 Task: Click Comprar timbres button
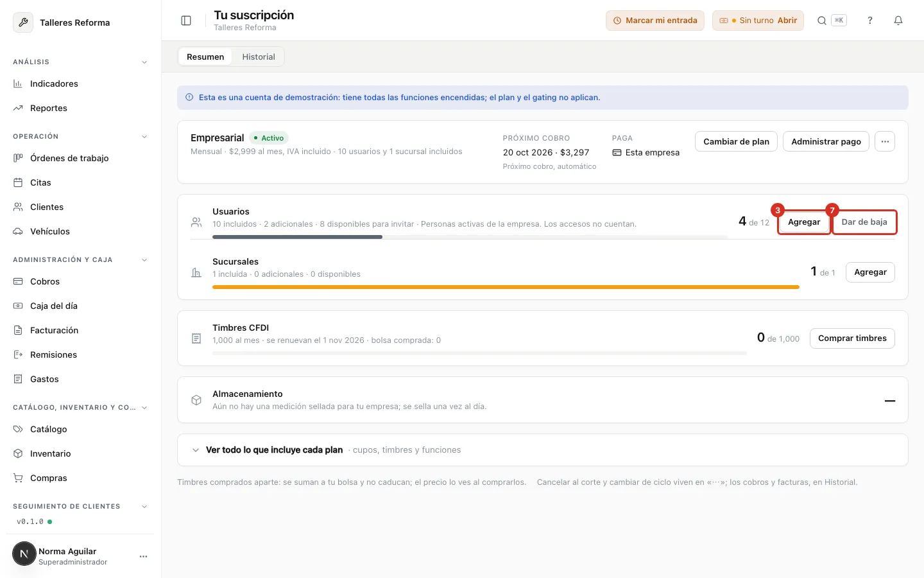point(852,338)
